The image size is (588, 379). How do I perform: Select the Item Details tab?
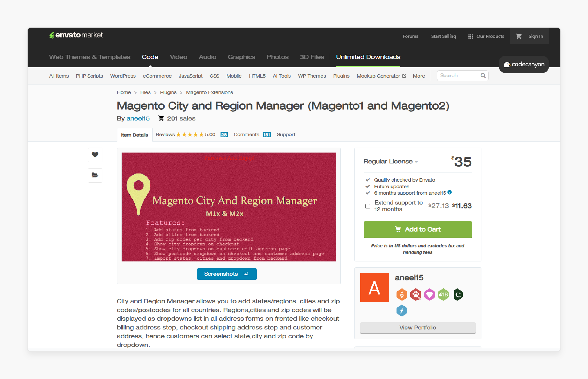click(134, 135)
